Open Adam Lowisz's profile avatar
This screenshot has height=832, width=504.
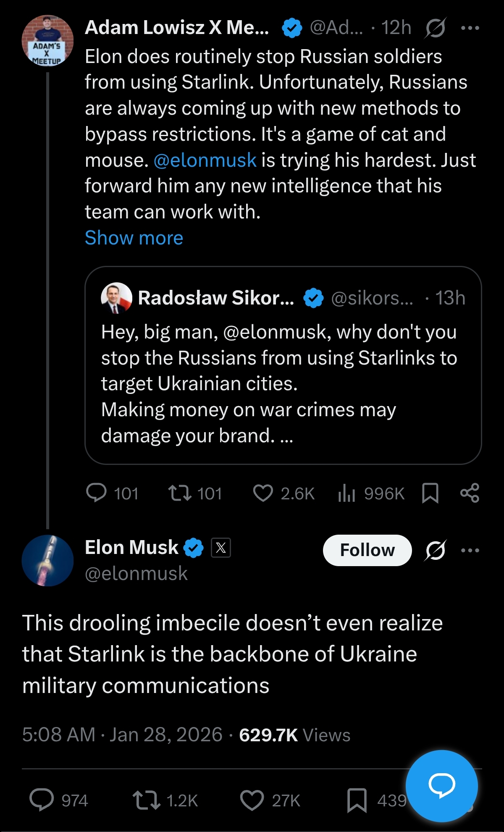47,41
